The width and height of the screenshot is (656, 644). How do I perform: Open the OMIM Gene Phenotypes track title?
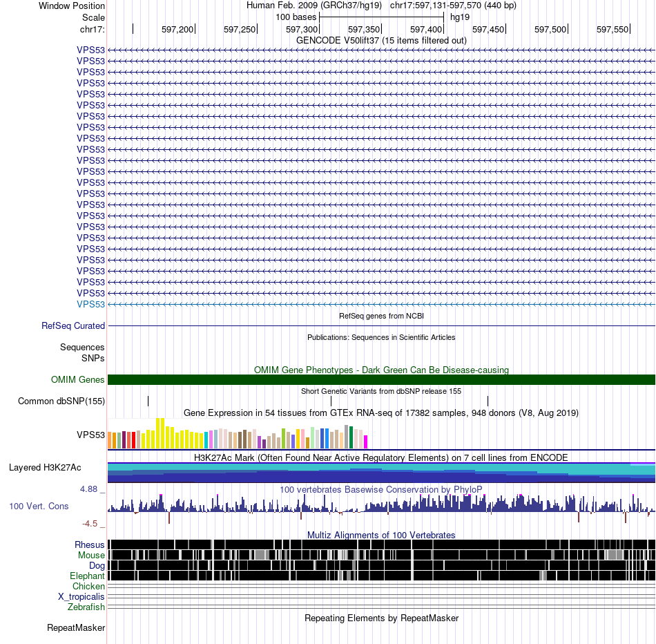point(381,370)
